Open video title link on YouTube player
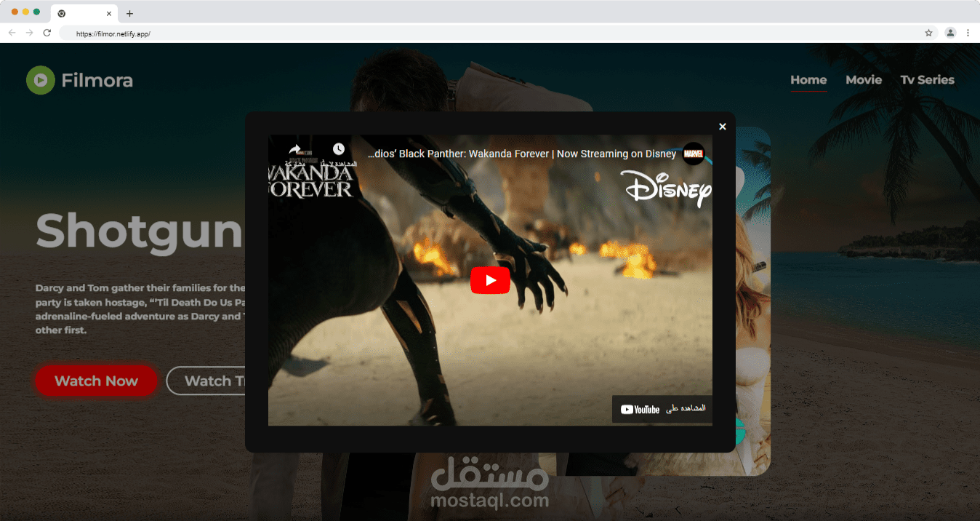The width and height of the screenshot is (980, 521). [x=522, y=154]
